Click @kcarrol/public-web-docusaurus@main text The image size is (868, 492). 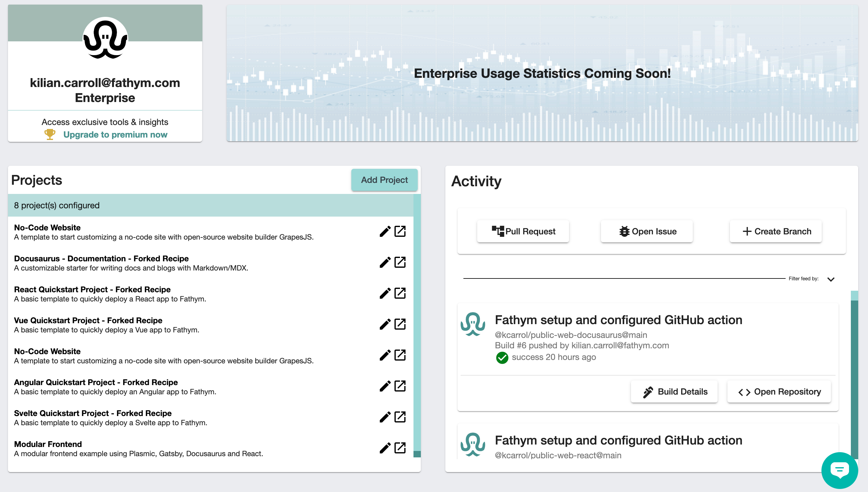coord(571,335)
